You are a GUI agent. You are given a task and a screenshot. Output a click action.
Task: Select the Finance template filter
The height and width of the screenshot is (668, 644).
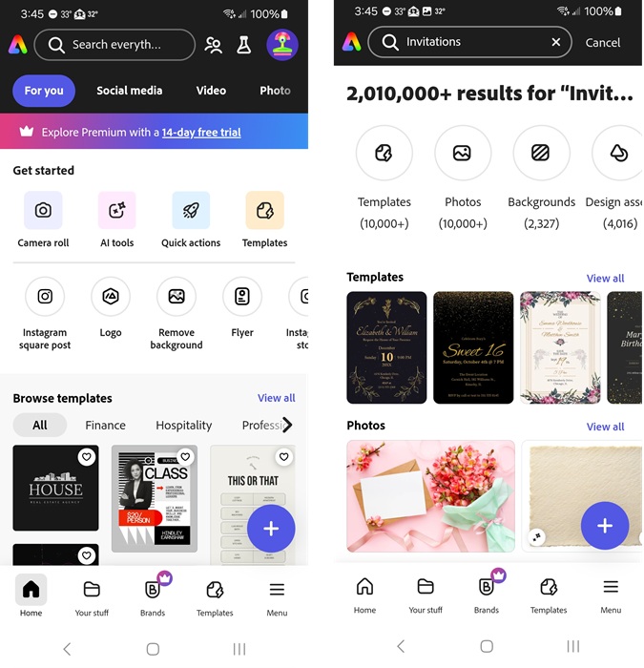coord(105,426)
